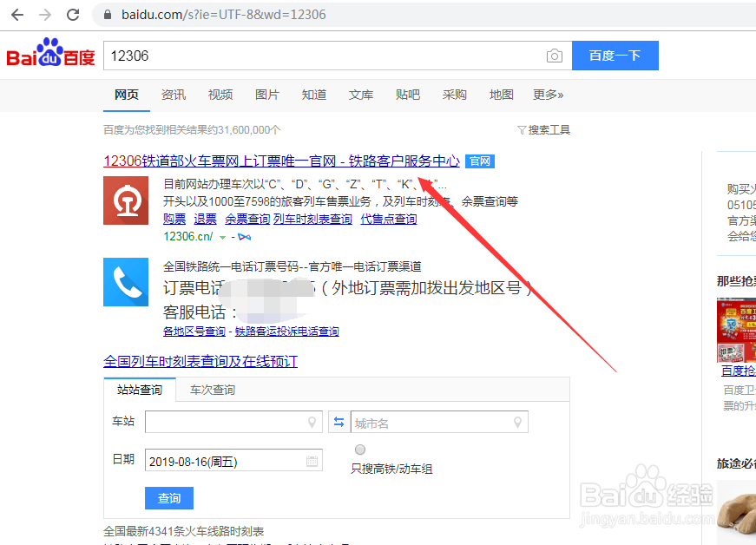Viewport: 756px width, 545px height.
Task: Click the 城市名 destination input field
Action: coord(440,422)
